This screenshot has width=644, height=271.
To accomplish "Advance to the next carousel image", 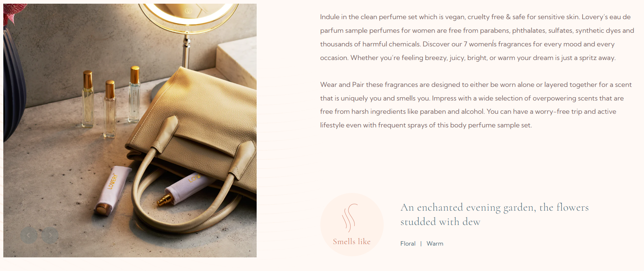I will pyautogui.click(x=50, y=235).
